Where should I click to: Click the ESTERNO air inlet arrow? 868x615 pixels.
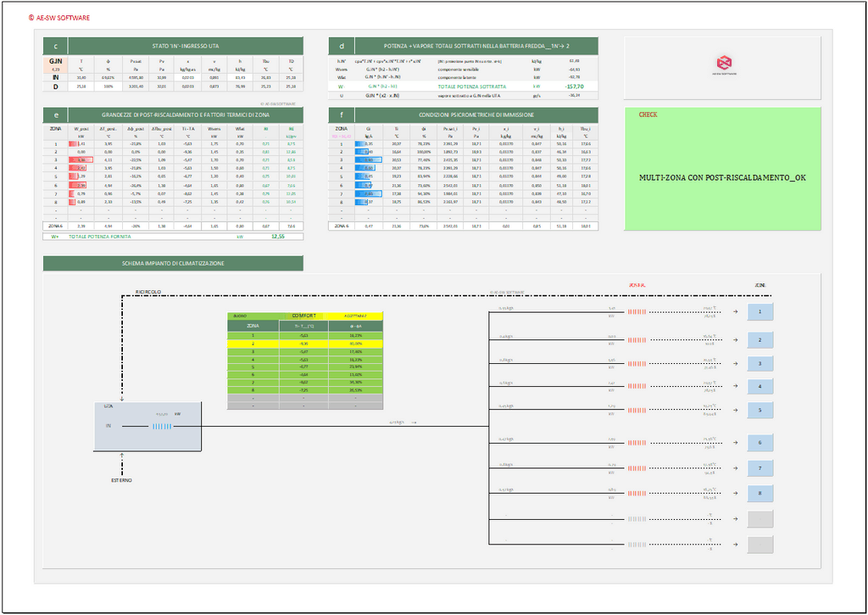[x=124, y=459]
